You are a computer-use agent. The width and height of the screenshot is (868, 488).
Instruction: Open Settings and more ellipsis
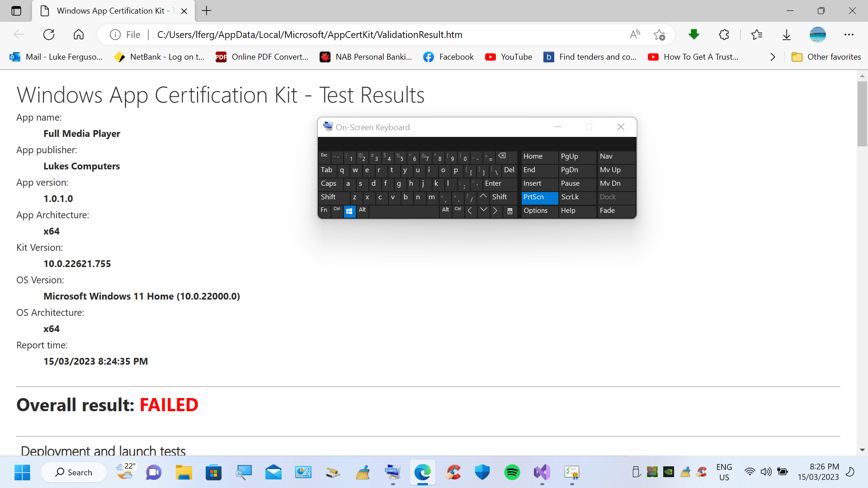click(849, 35)
